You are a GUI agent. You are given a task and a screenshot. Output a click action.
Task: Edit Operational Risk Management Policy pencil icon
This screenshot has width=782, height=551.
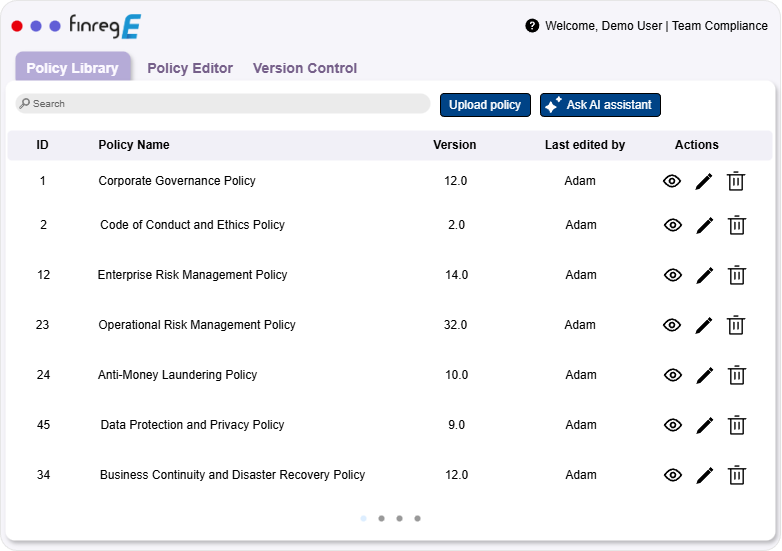click(704, 326)
